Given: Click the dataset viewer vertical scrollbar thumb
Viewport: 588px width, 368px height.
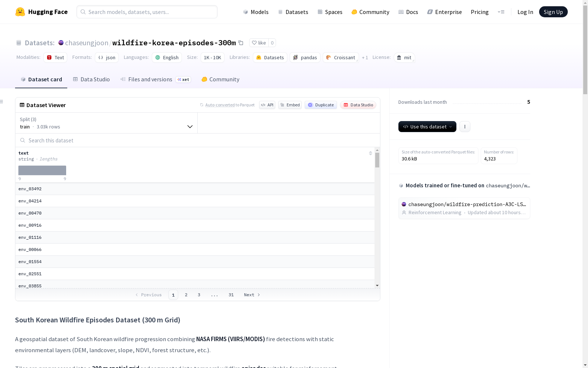Looking at the screenshot, I should [x=377, y=160].
